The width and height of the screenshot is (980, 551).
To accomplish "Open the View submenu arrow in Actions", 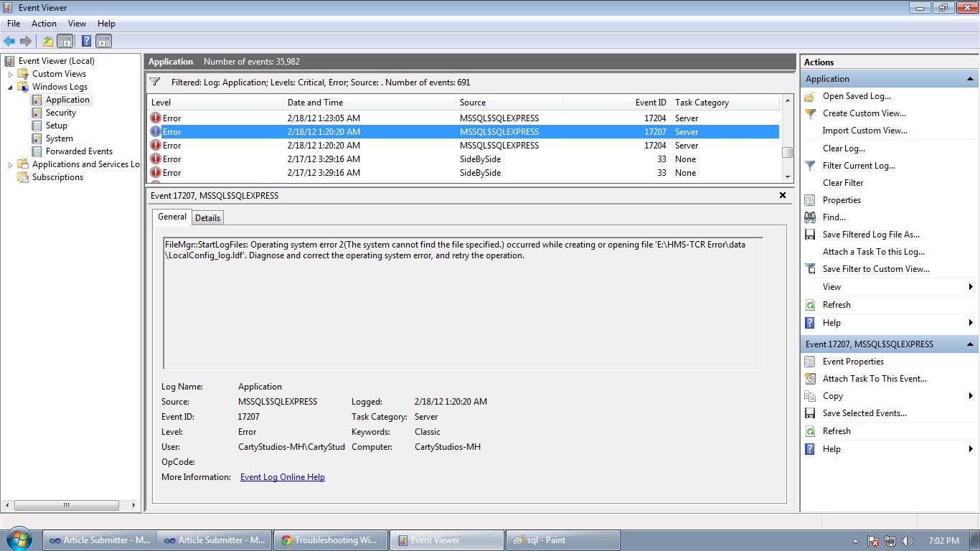I will (971, 287).
